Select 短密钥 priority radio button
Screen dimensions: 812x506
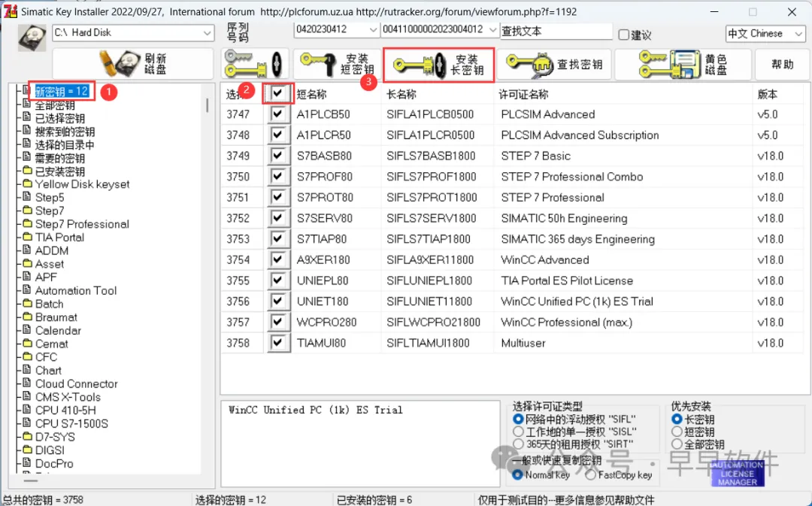pyautogui.click(x=677, y=431)
